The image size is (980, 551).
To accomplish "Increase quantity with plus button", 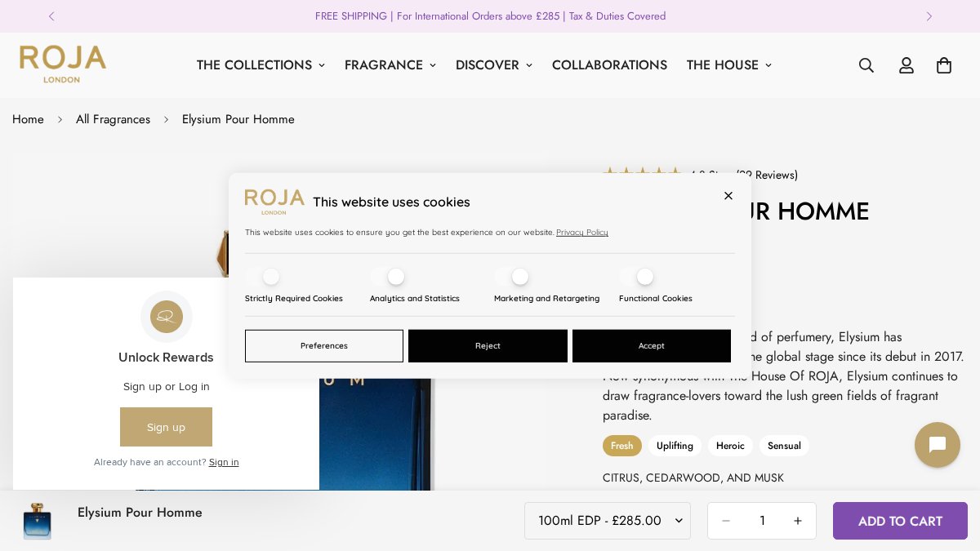I will click(798, 521).
